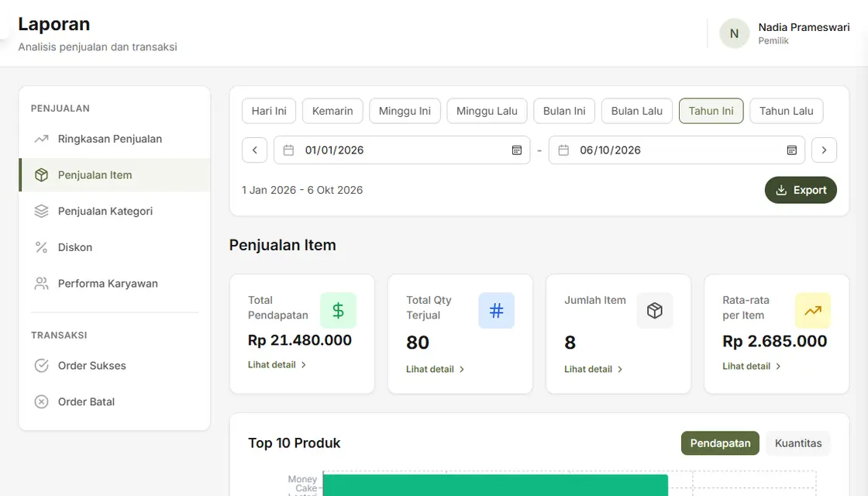Open date picker icon at right of start date
Screen dimensions: 868x496
tap(516, 150)
